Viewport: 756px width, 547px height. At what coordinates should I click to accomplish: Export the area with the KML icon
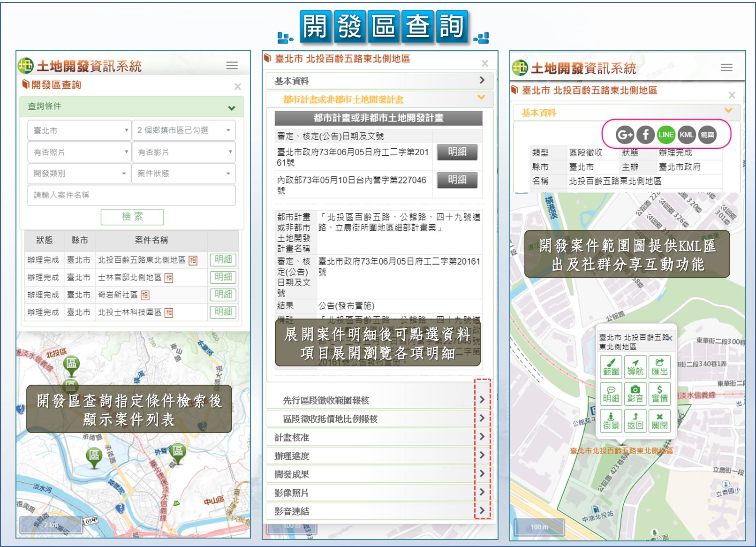click(x=687, y=135)
